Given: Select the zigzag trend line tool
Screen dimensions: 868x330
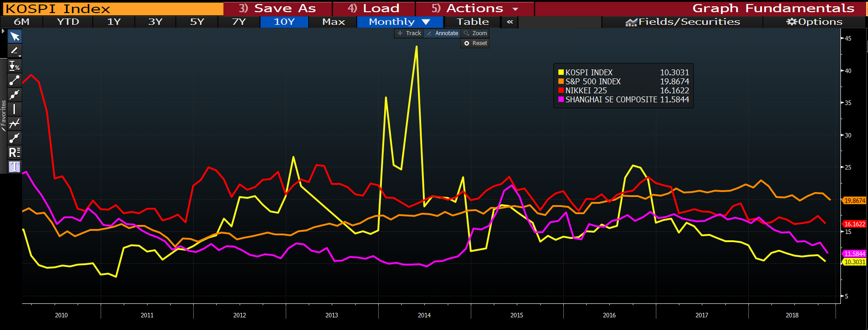Looking at the screenshot, I should [14, 124].
